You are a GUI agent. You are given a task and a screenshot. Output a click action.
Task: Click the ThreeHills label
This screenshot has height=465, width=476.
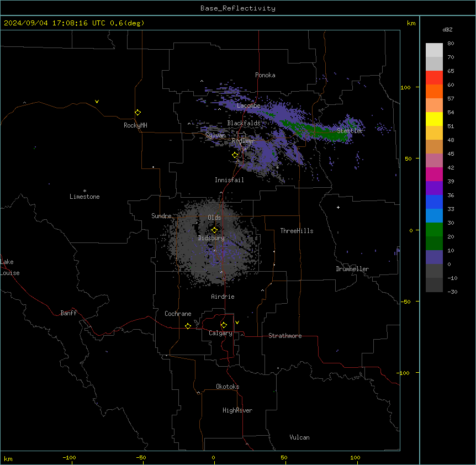[297, 231]
